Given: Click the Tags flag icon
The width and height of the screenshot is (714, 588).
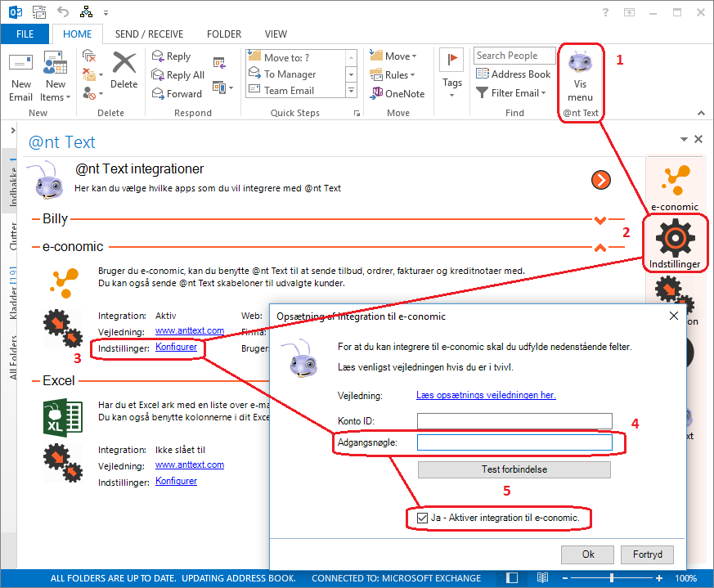Looking at the screenshot, I should point(451,60).
